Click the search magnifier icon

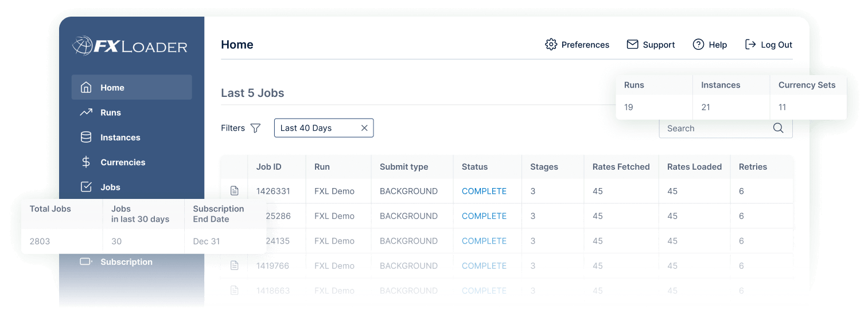click(778, 128)
